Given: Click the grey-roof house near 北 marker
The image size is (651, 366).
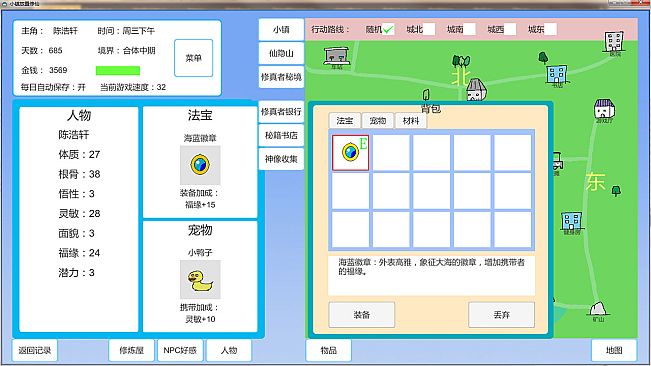Looking at the screenshot, I should (476, 90).
